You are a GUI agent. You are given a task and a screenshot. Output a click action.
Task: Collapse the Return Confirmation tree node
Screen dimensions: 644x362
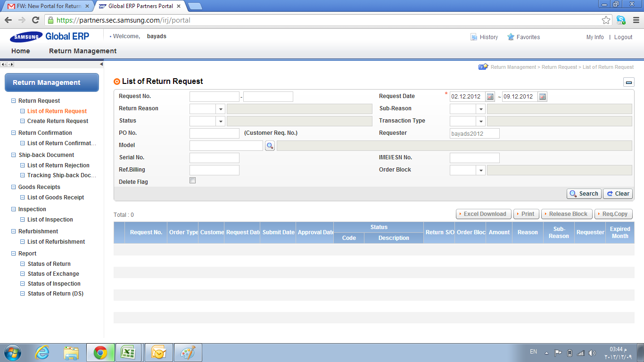(14, 133)
